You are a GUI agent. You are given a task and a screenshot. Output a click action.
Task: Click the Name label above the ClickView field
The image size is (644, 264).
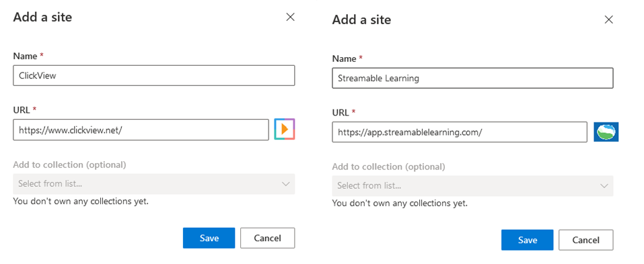pos(25,56)
